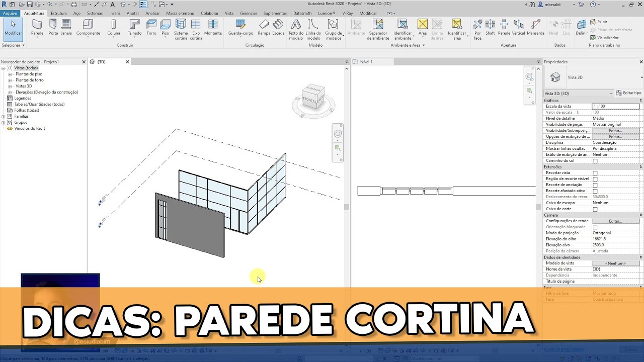644x362 pixels.
Task: Select the Shaft opening tool
Action: 490,28
